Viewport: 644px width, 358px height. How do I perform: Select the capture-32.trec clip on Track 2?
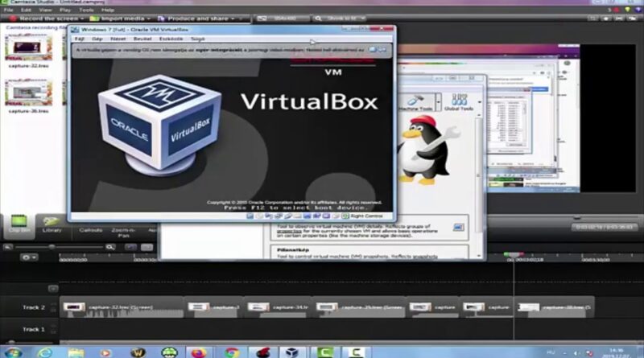122,307
